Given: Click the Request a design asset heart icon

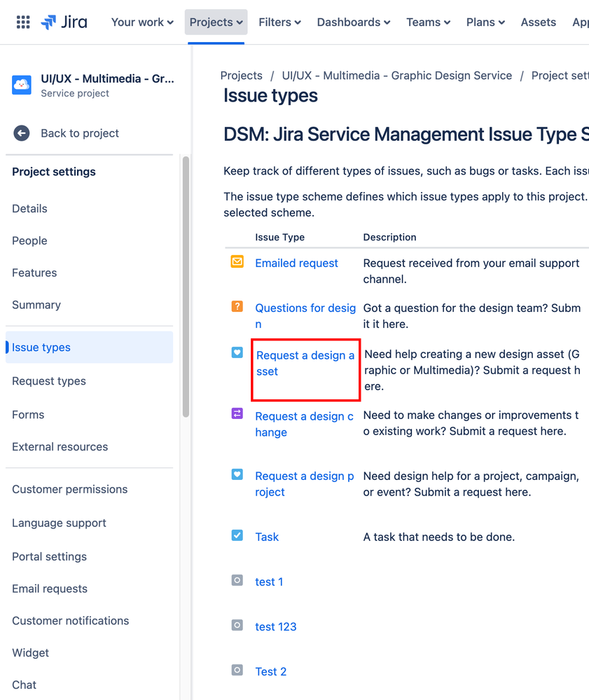Looking at the screenshot, I should pyautogui.click(x=237, y=352).
